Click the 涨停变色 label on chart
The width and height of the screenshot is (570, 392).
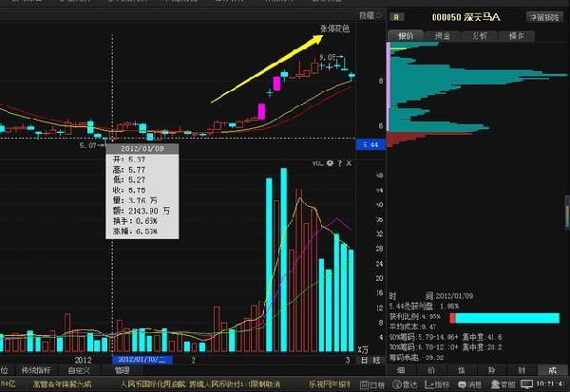(334, 28)
